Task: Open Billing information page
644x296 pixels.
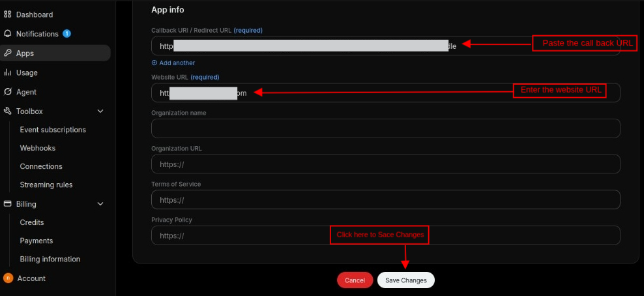Action: pyautogui.click(x=50, y=259)
